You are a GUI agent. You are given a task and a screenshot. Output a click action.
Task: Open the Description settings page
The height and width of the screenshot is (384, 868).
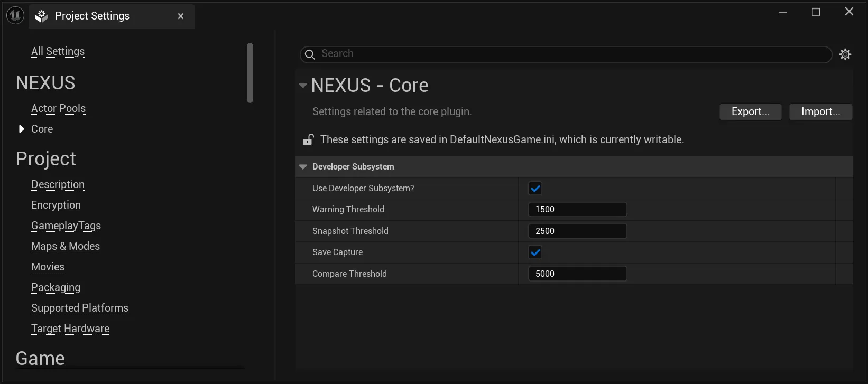tap(58, 184)
